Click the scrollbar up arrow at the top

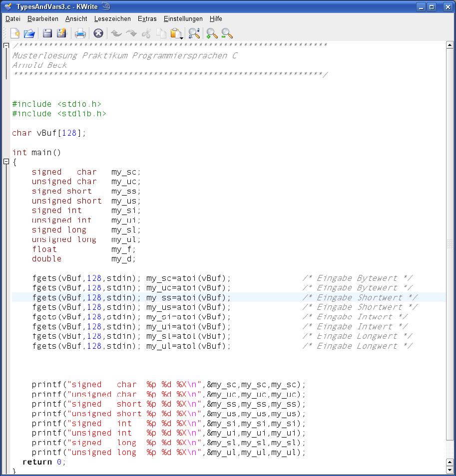[450, 45]
